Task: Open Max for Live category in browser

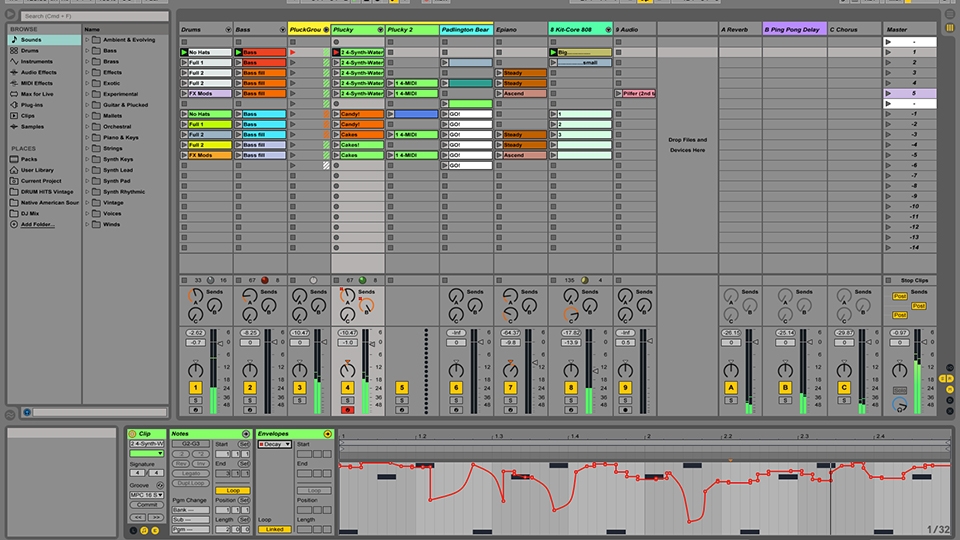Action: click(x=37, y=94)
